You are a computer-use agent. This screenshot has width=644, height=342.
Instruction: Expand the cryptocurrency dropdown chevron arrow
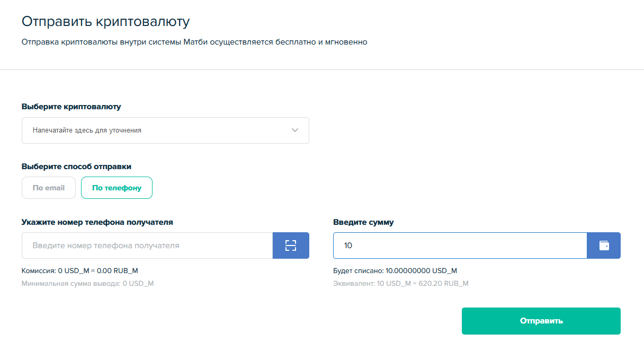pos(295,130)
